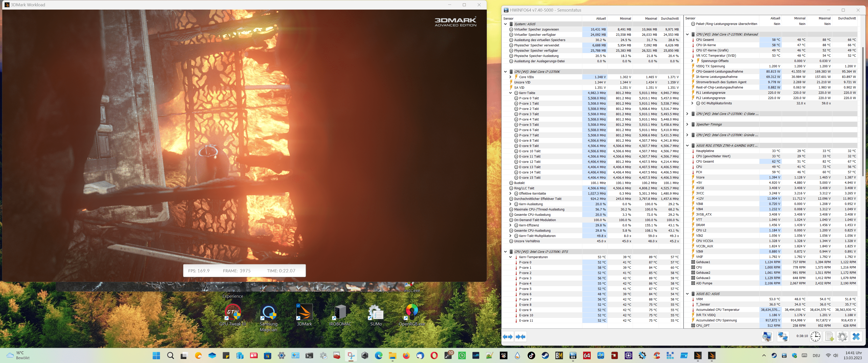Open the BM benchmark taskbar icon

[559, 356]
